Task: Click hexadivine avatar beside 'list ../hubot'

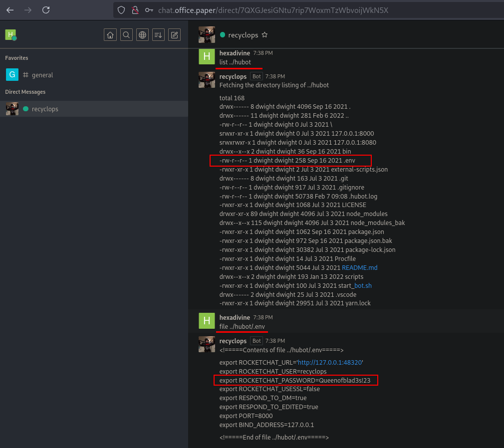Action: tap(207, 56)
